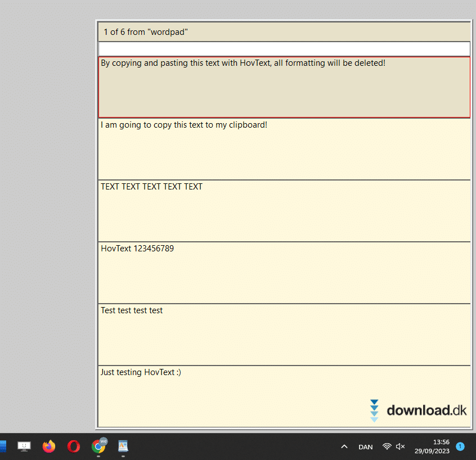The height and width of the screenshot is (460, 476).
Task: Open the monitor app icon in taskbar
Action: (x=24, y=447)
